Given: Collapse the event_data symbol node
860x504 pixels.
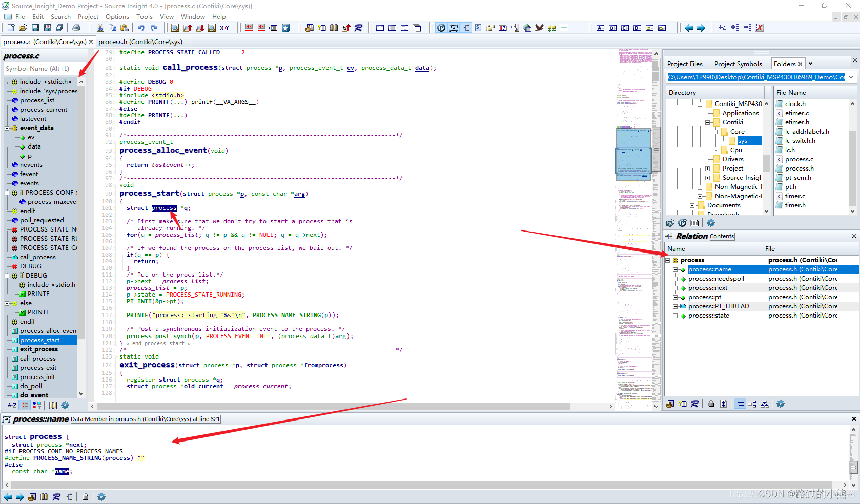Looking at the screenshot, I should (7, 128).
